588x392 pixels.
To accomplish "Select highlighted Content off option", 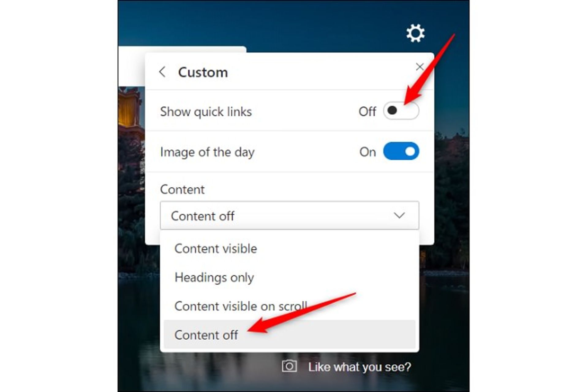I will coord(289,334).
